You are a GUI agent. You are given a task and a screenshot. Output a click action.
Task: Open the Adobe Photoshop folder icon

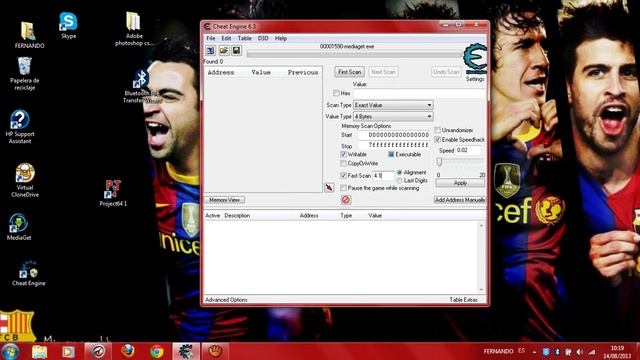pyautogui.click(x=133, y=29)
